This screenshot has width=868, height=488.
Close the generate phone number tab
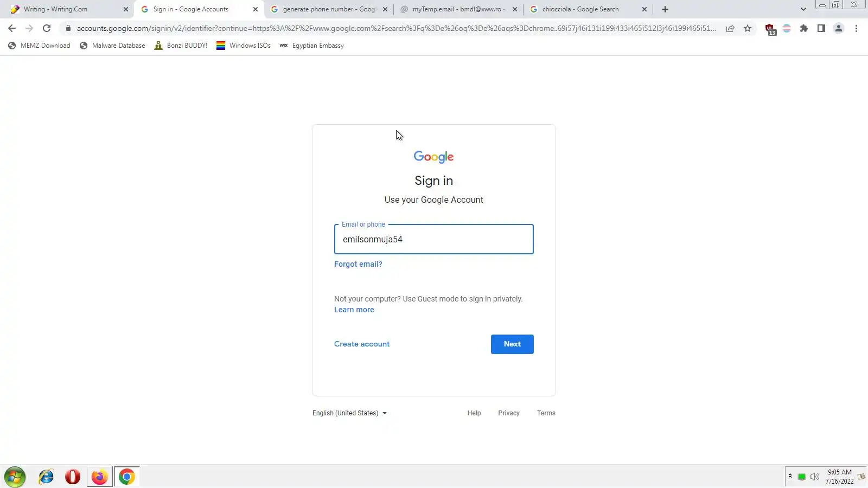(x=385, y=9)
